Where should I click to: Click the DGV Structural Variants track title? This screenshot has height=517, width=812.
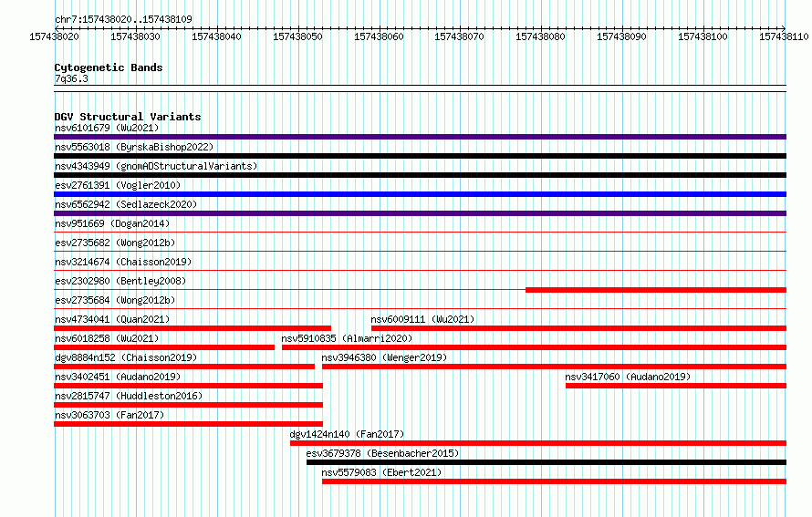click(128, 117)
